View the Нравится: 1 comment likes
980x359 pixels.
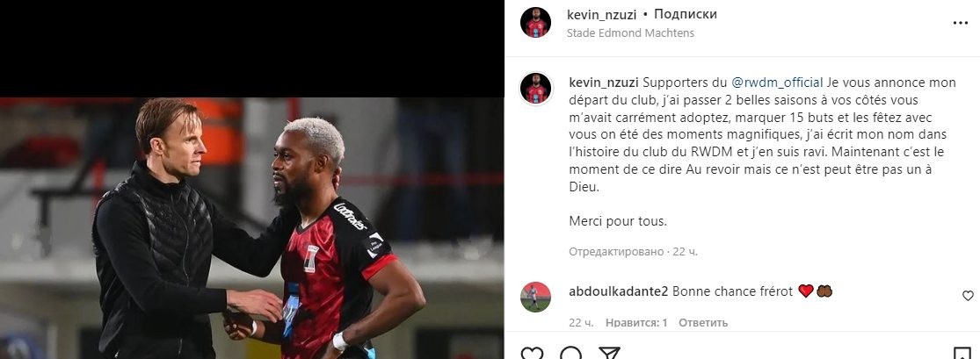point(636,323)
